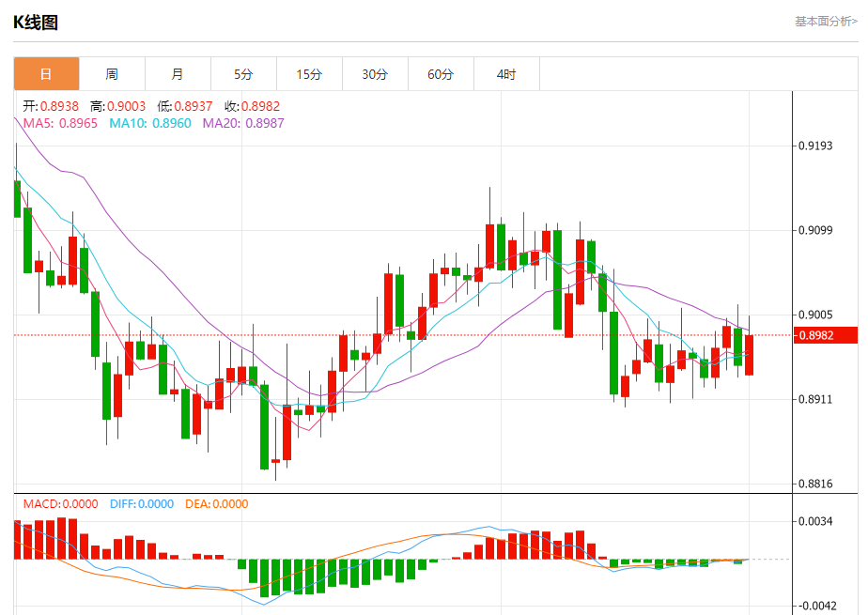Click the MA20: 0.8987 indicator label
Image resolution: width=868 pixels, height=615 pixels.
[243, 123]
